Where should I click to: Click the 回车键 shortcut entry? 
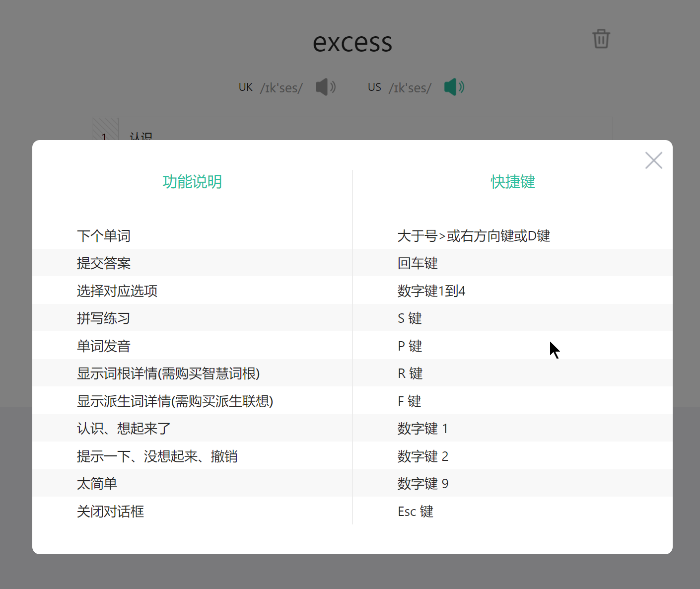(x=418, y=263)
